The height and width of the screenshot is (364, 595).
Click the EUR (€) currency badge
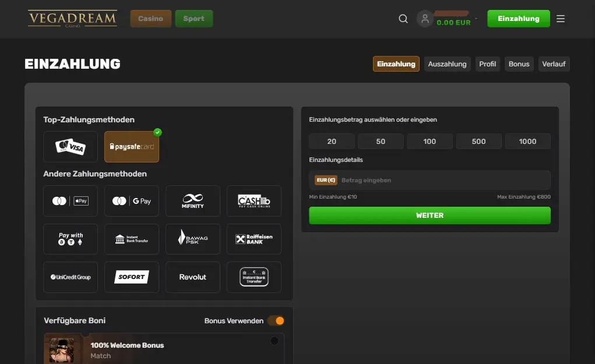click(x=326, y=180)
